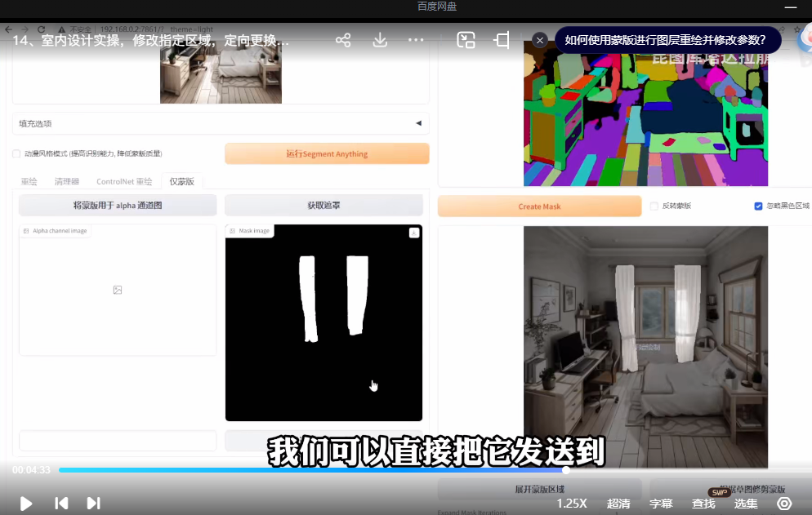Change video quality from 超清

(x=618, y=503)
